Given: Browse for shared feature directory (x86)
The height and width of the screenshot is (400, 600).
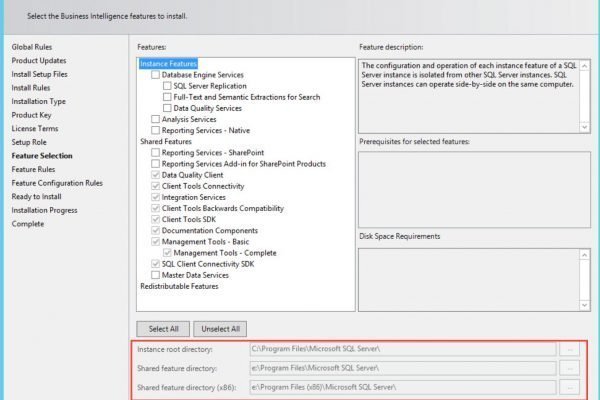Looking at the screenshot, I should click(569, 387).
